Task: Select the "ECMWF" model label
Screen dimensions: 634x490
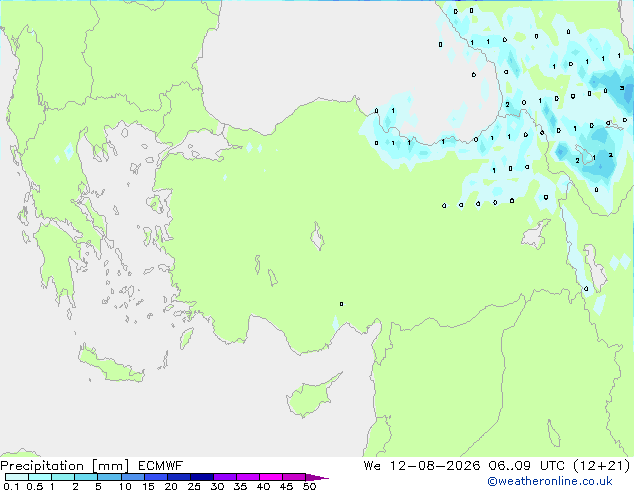Action: pyautogui.click(x=160, y=466)
